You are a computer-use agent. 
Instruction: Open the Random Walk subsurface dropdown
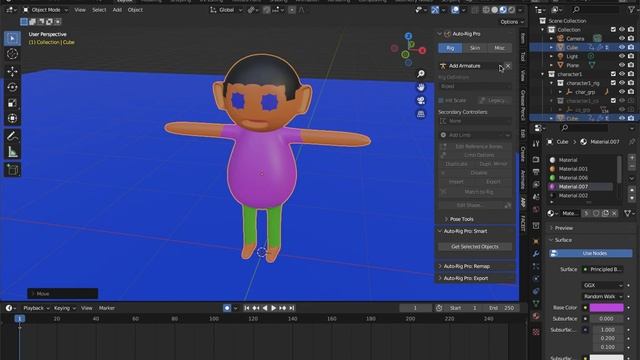click(x=602, y=296)
